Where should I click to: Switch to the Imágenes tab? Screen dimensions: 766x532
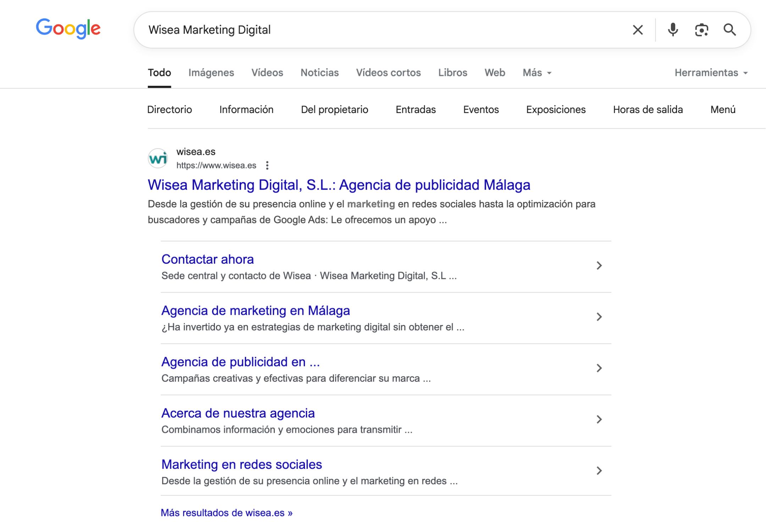[211, 73]
